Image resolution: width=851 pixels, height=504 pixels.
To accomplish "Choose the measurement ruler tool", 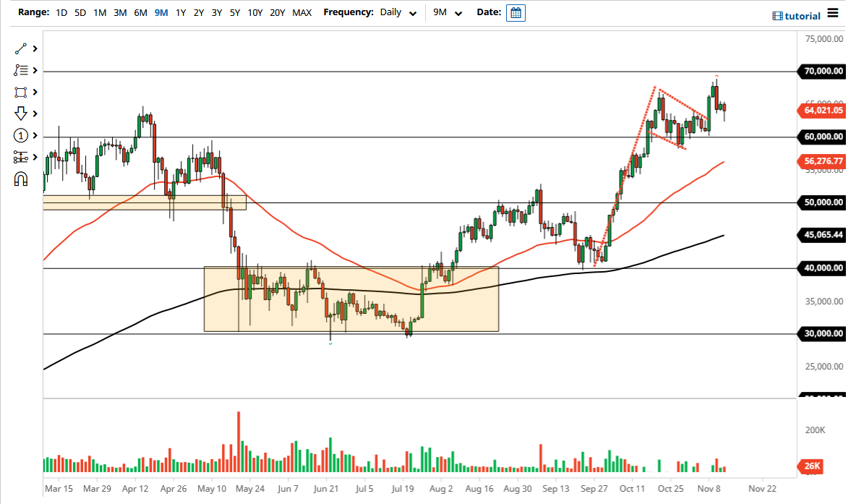I will click(x=21, y=157).
